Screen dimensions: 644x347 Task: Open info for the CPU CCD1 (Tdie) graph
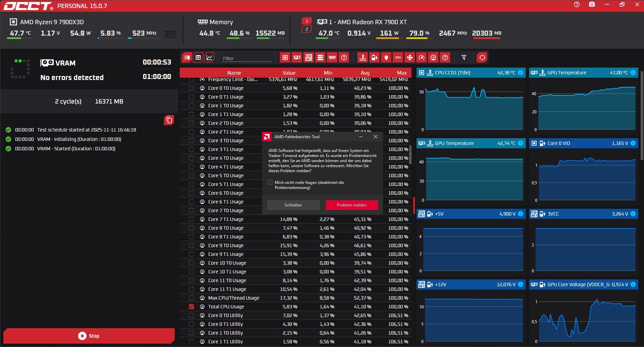click(520, 73)
